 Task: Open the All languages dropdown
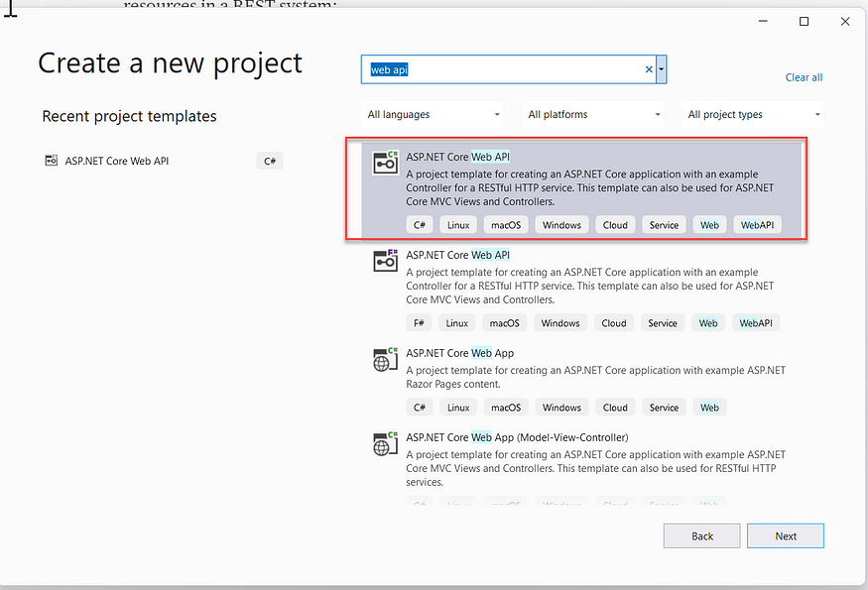coord(433,115)
